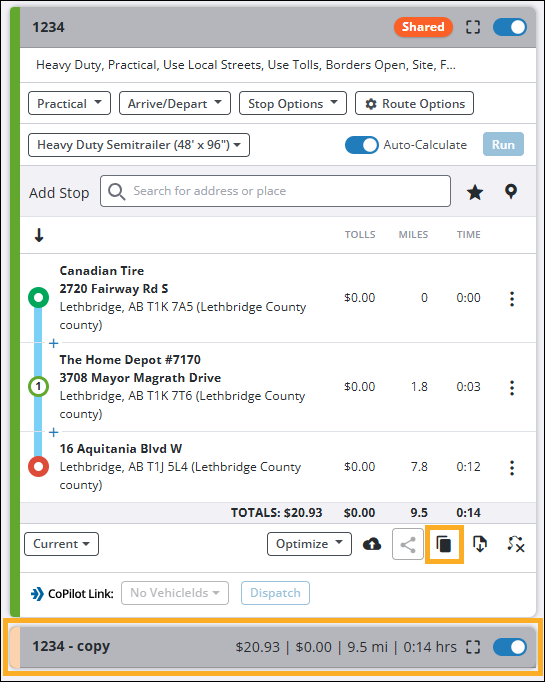This screenshot has width=545, height=682.
Task: Insert a stop after Canadian Tire
Action: tap(53, 343)
